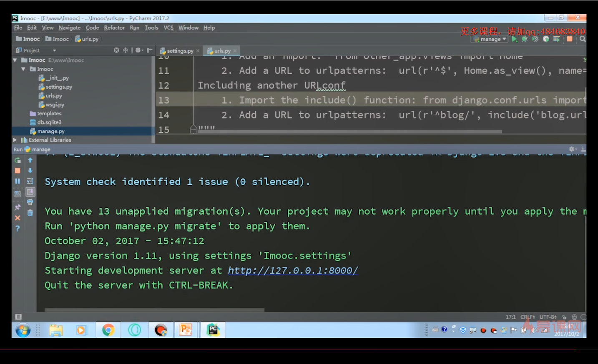Click the 17:1 cursor position indicator
598x364 pixels.
(511, 317)
